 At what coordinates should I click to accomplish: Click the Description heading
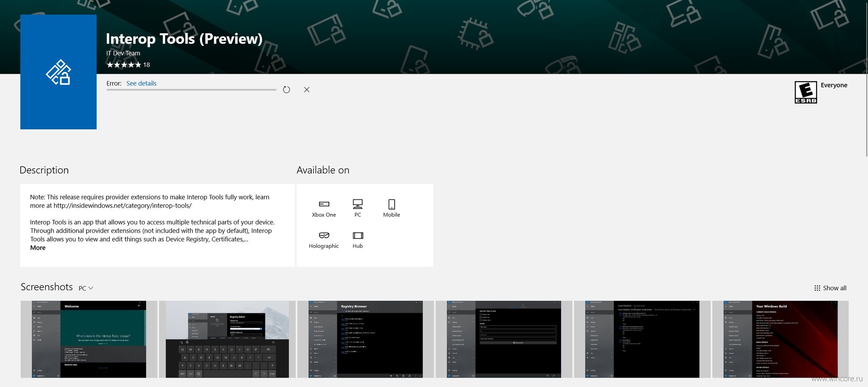click(x=44, y=170)
